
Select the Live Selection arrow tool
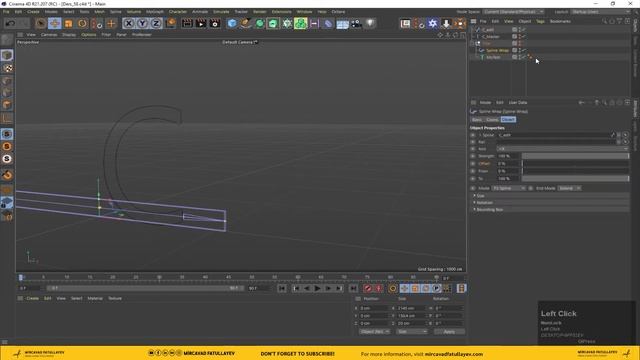click(40, 23)
